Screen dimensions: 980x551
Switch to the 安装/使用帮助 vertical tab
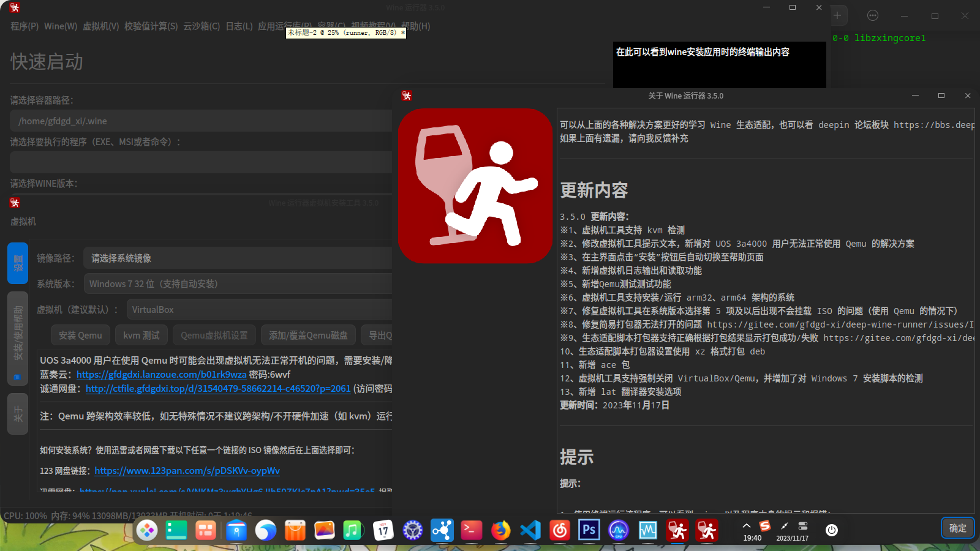coord(18,339)
